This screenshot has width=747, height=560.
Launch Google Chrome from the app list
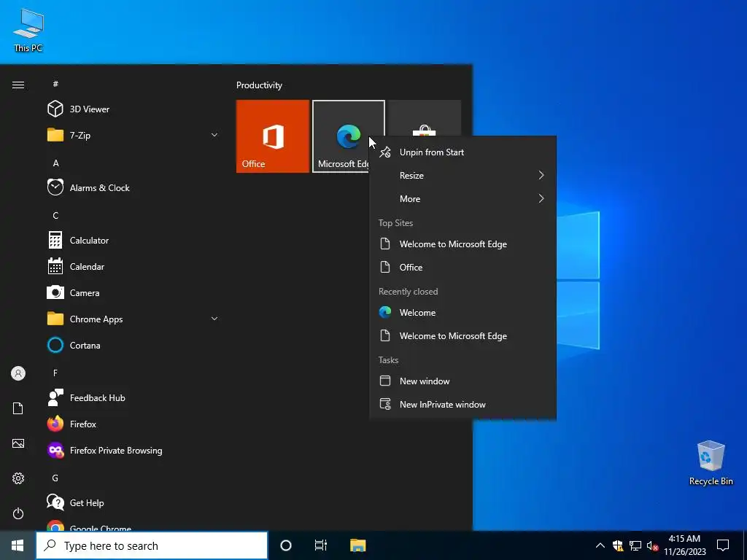tap(133, 525)
